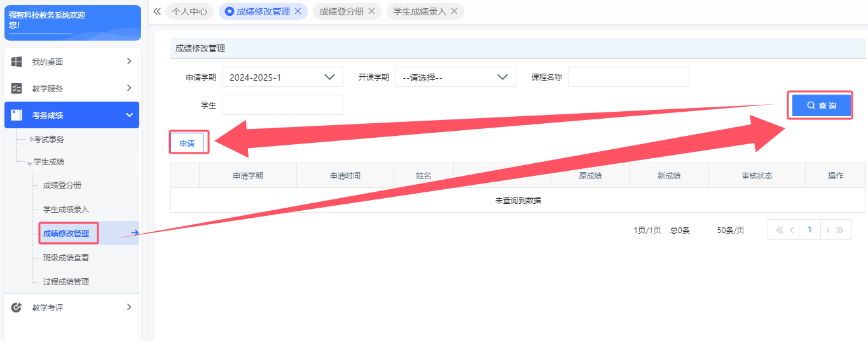Expand the 考试事务 tree node
The width and height of the screenshot is (868, 341).
[32, 139]
